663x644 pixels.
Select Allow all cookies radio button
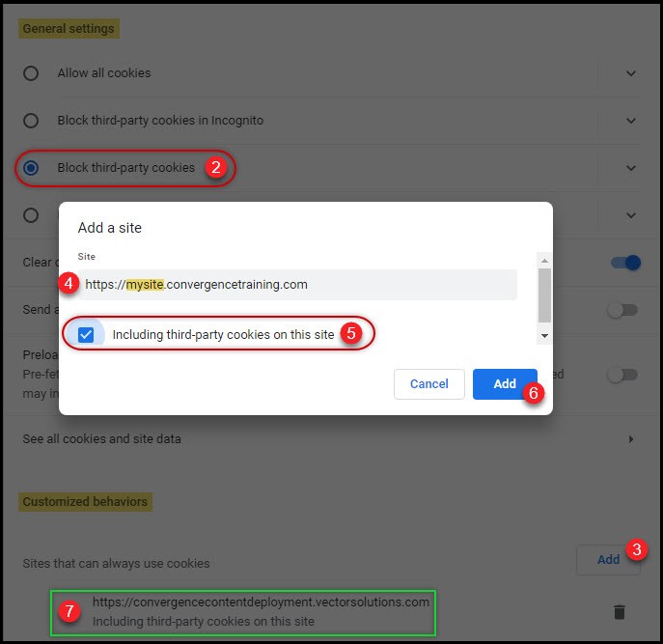31,73
